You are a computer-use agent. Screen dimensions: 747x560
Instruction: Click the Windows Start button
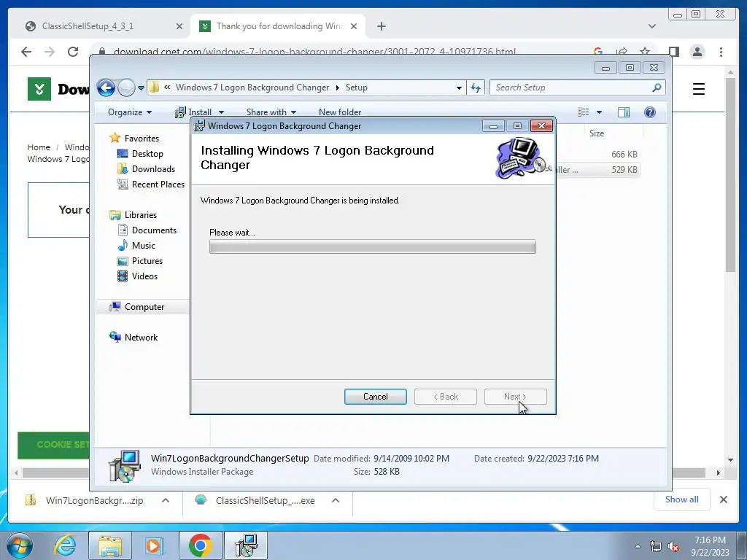[20, 545]
